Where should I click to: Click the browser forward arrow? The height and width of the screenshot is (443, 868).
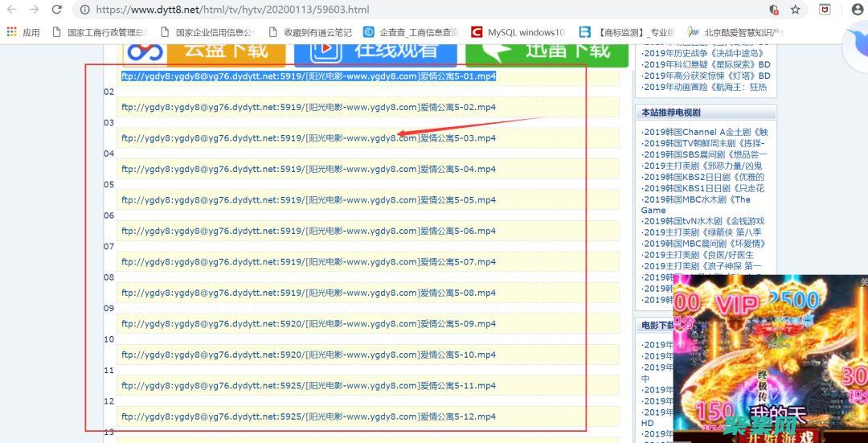pyautogui.click(x=34, y=10)
